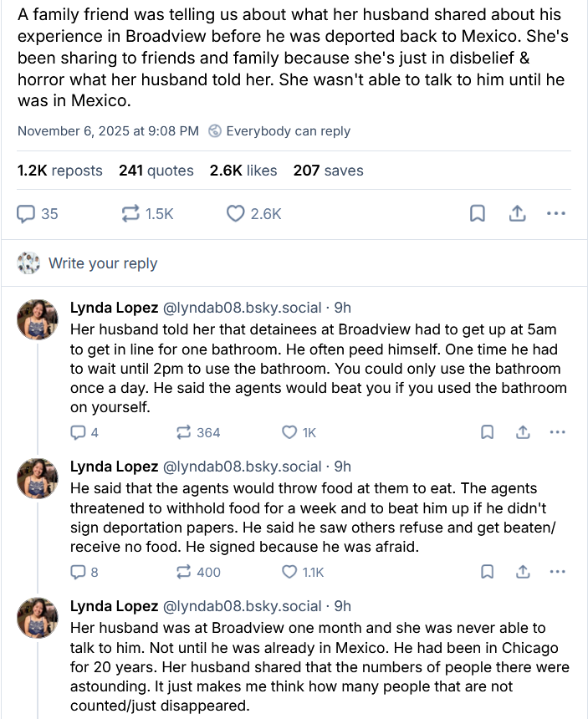
Task: Repost the reply with 400 reposts
Action: [x=184, y=572]
